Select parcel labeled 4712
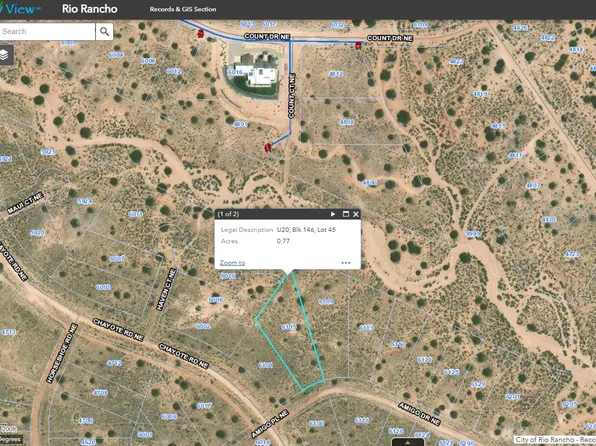 (114, 363)
